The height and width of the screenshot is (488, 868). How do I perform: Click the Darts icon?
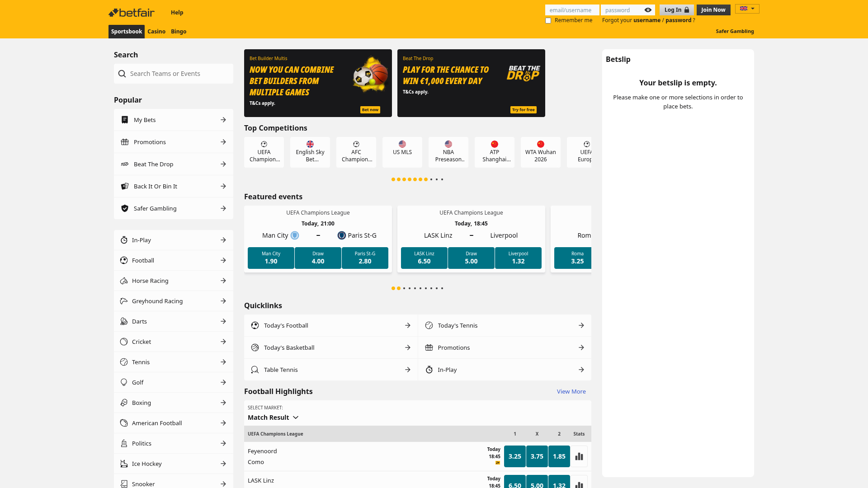point(124,321)
